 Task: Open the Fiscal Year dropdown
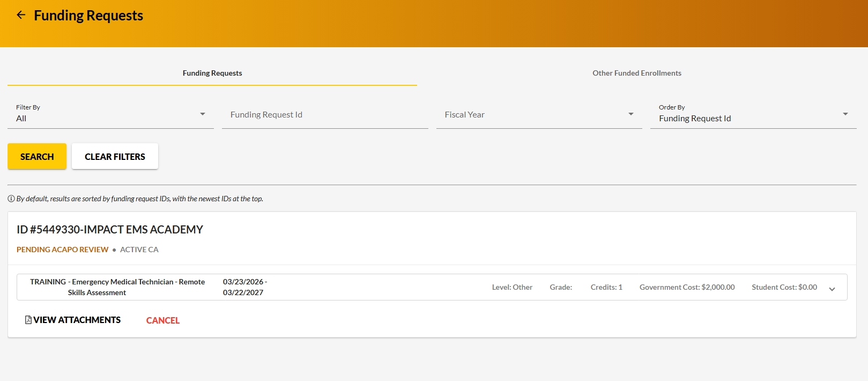539,115
